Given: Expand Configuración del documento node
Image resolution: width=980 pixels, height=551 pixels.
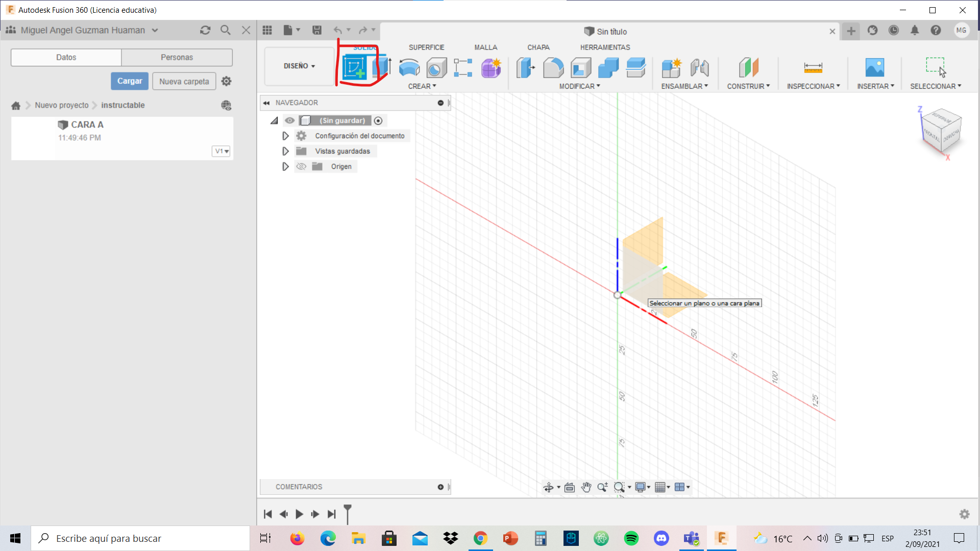Looking at the screenshot, I should 285,136.
